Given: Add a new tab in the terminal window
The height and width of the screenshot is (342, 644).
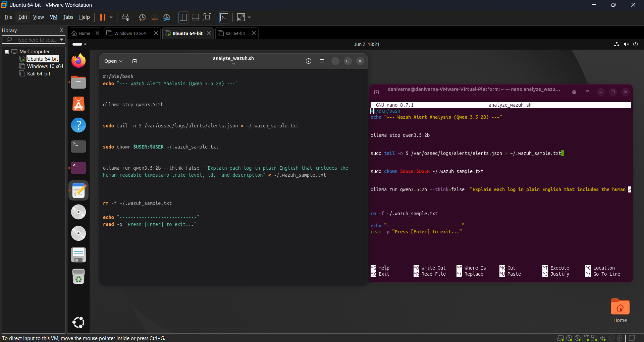Looking at the screenshot, I should pos(377,92).
